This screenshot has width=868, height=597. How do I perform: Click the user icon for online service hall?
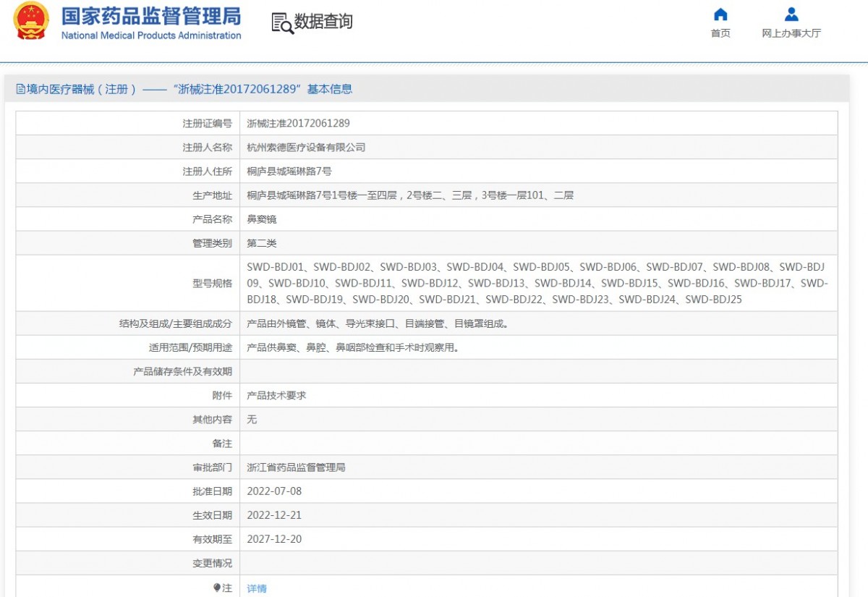coord(791,14)
